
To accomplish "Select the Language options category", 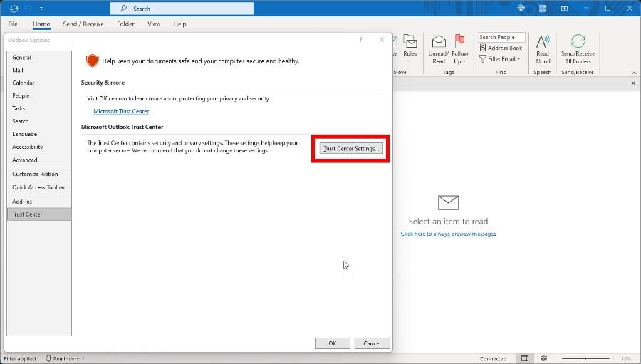I will tap(39, 134).
